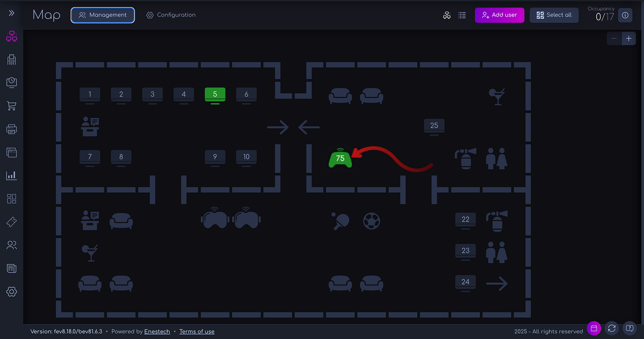Click the refresh sync footer icon
The image size is (644, 339).
pyautogui.click(x=612, y=328)
